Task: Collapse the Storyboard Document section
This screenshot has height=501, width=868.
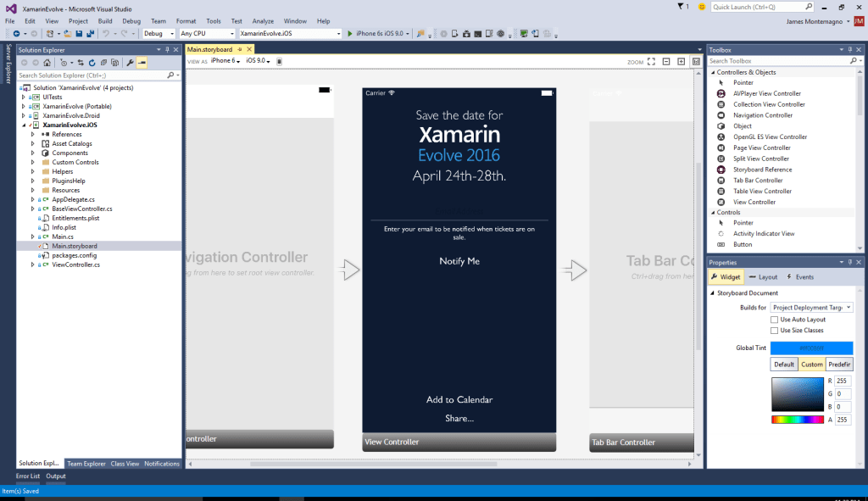Action: 712,292
